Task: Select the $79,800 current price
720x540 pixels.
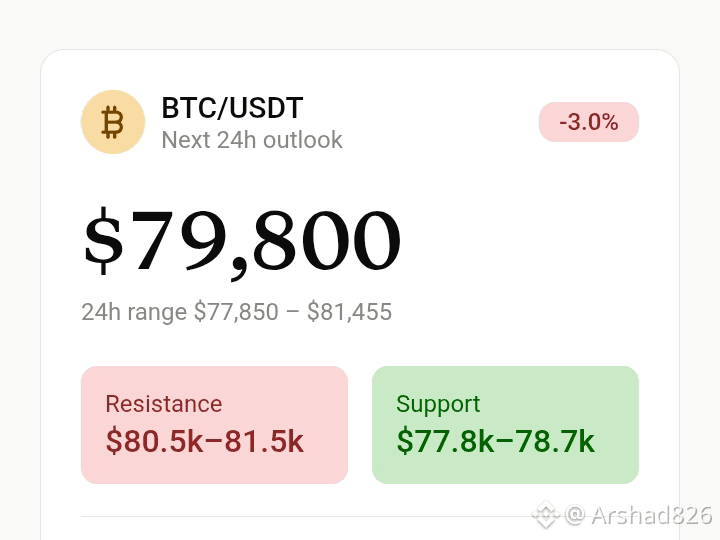Action: (242, 241)
